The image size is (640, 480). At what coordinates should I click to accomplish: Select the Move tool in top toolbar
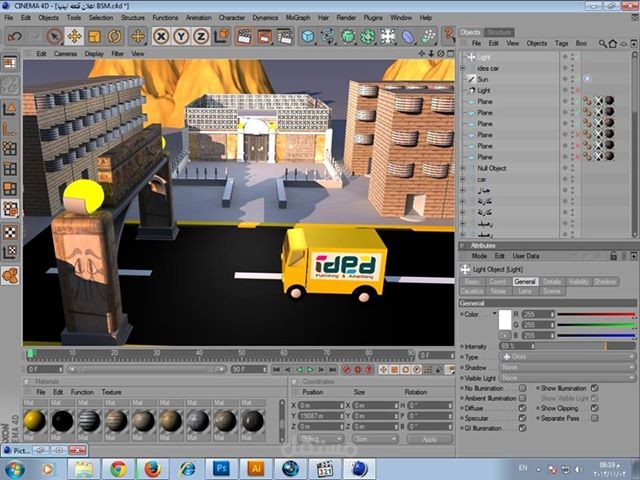[x=75, y=36]
